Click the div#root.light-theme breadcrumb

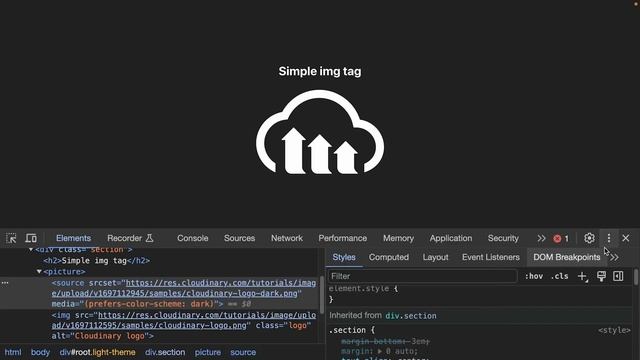[98, 352]
